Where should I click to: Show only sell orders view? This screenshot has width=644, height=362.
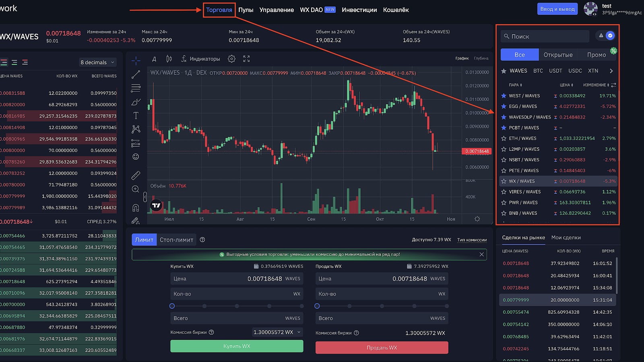click(25, 62)
